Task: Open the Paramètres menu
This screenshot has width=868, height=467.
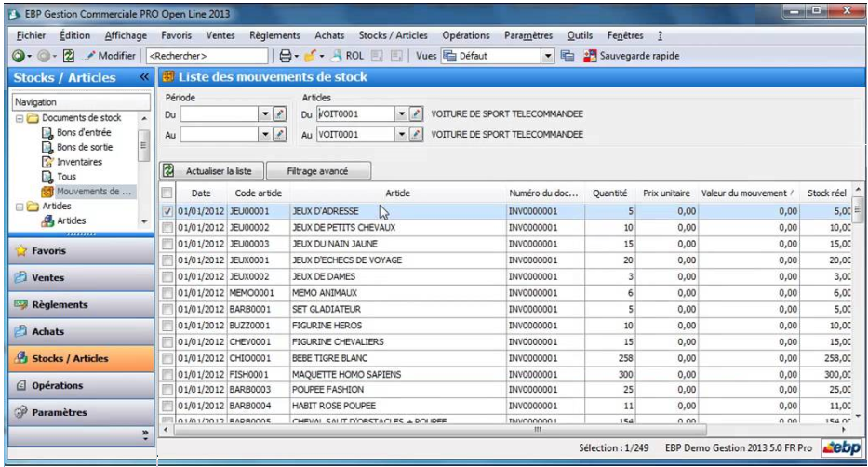Action: 528,35
